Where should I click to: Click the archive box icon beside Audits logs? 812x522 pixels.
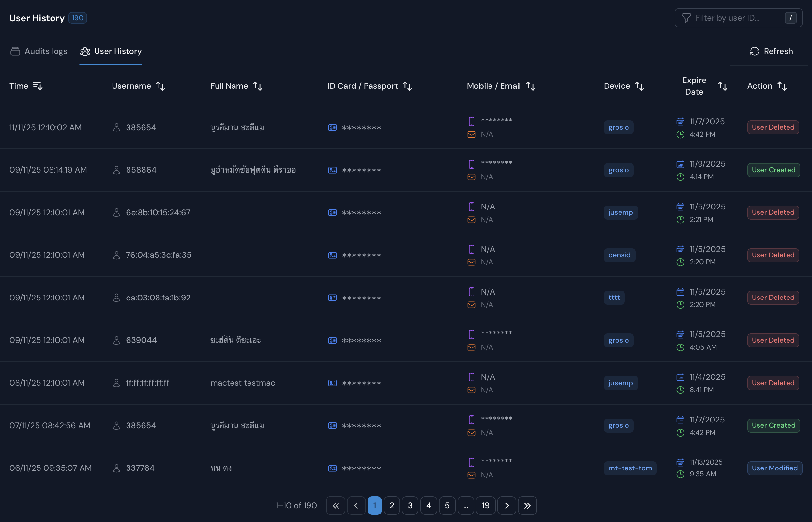[15, 51]
